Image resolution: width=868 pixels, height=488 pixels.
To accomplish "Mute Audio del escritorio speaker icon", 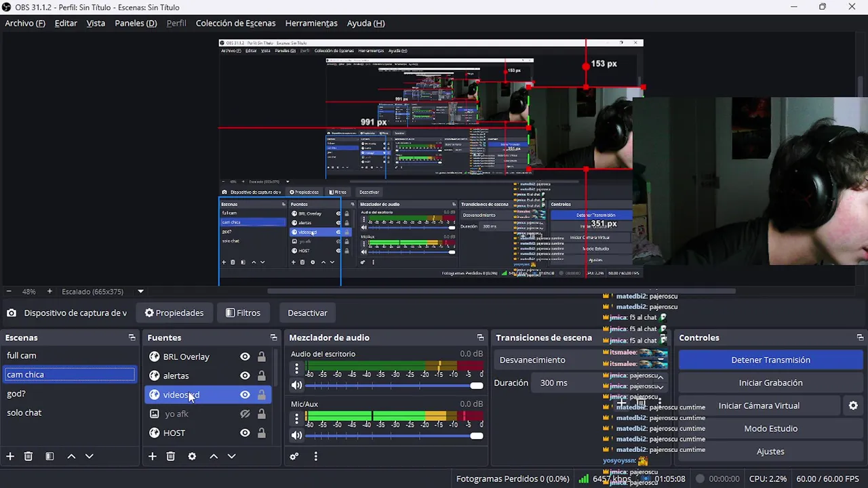I will coord(296,385).
